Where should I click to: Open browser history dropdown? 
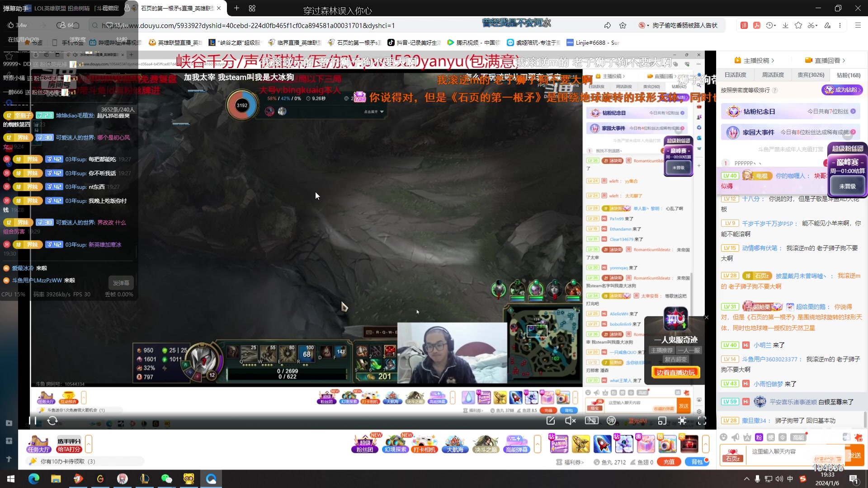tap(771, 25)
